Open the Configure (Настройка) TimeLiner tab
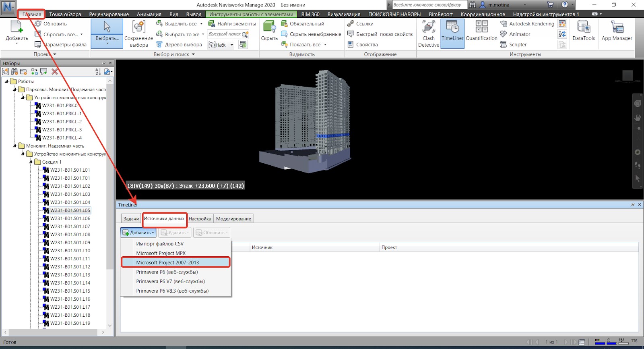The image size is (644, 349). pyautogui.click(x=200, y=219)
